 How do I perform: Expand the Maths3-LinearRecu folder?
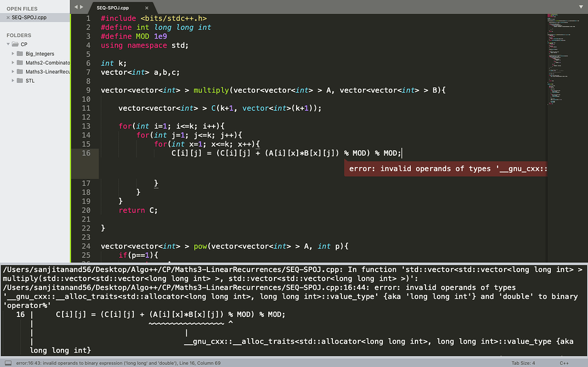click(13, 72)
